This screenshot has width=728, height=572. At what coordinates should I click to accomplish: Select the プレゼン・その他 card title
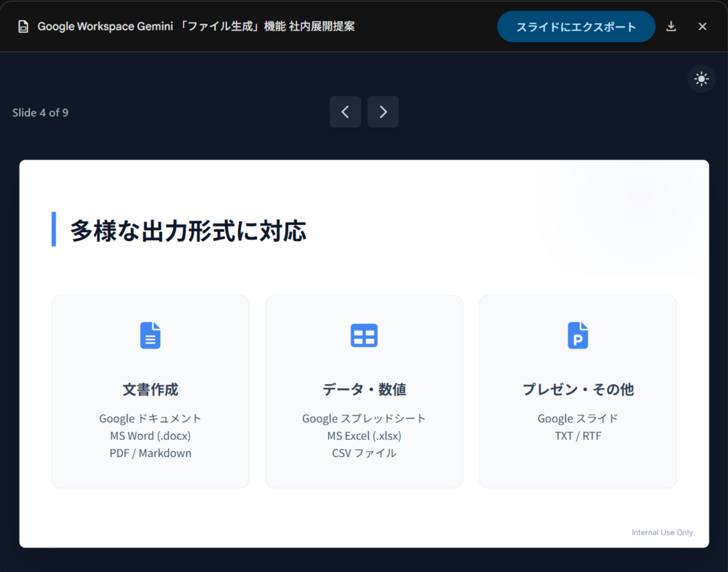tap(578, 389)
